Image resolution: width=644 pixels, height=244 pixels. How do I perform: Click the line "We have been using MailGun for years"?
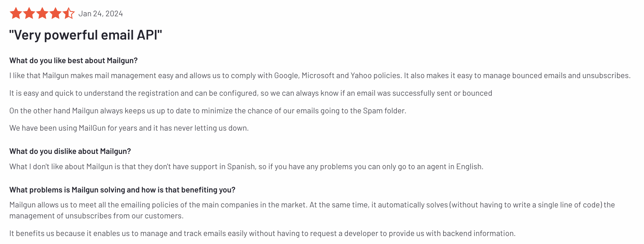pyautogui.click(x=129, y=128)
